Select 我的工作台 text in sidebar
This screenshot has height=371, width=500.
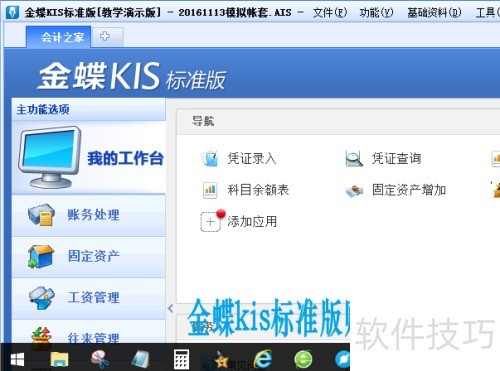[x=125, y=158]
